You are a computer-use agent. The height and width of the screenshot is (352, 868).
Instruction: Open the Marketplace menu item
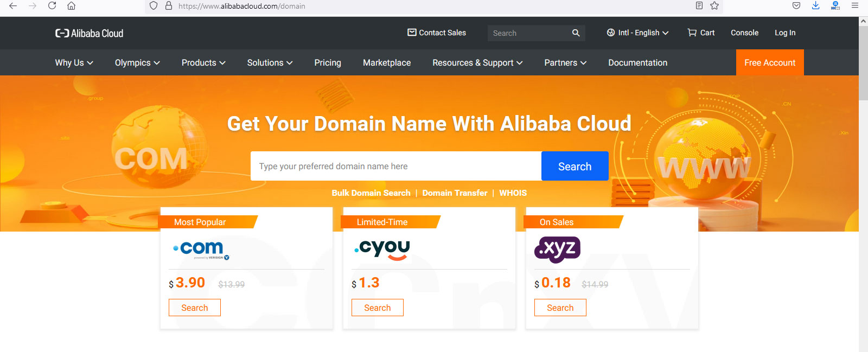tap(387, 63)
